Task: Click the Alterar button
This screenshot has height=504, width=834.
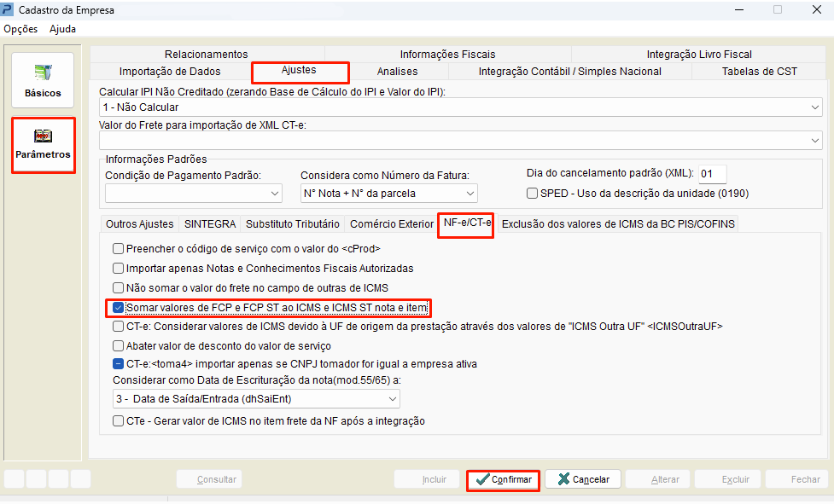Action: pos(658,479)
